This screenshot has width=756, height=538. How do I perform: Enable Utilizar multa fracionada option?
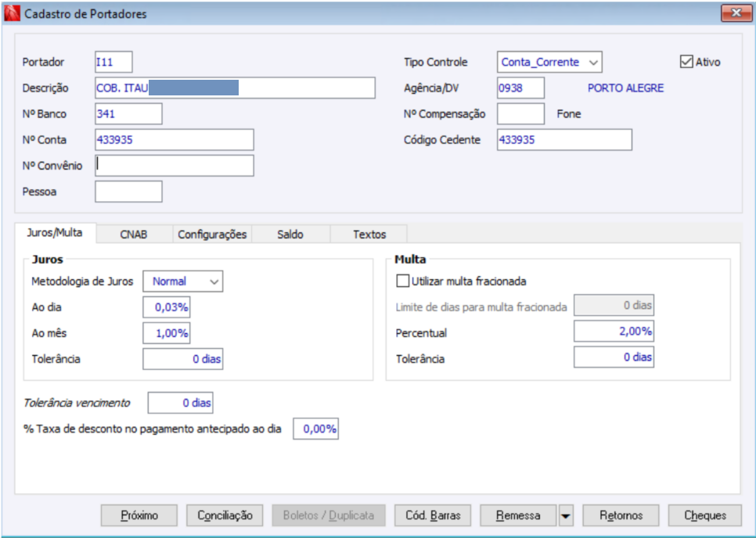tap(404, 282)
